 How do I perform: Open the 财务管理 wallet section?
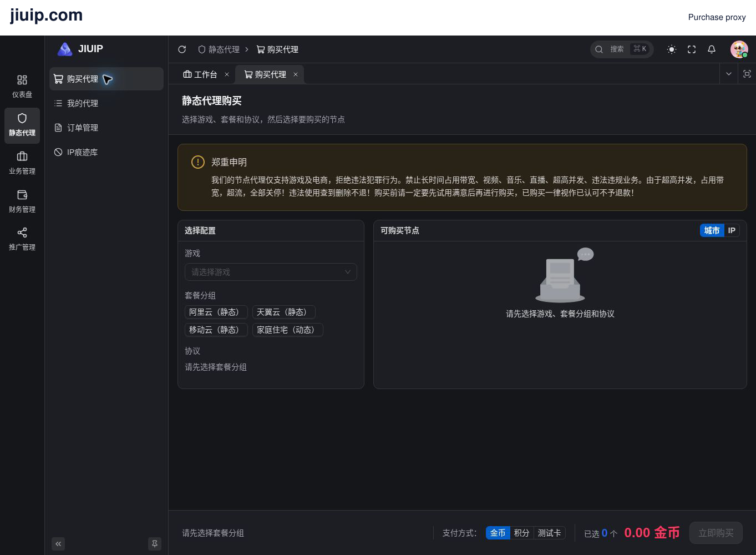click(x=22, y=201)
